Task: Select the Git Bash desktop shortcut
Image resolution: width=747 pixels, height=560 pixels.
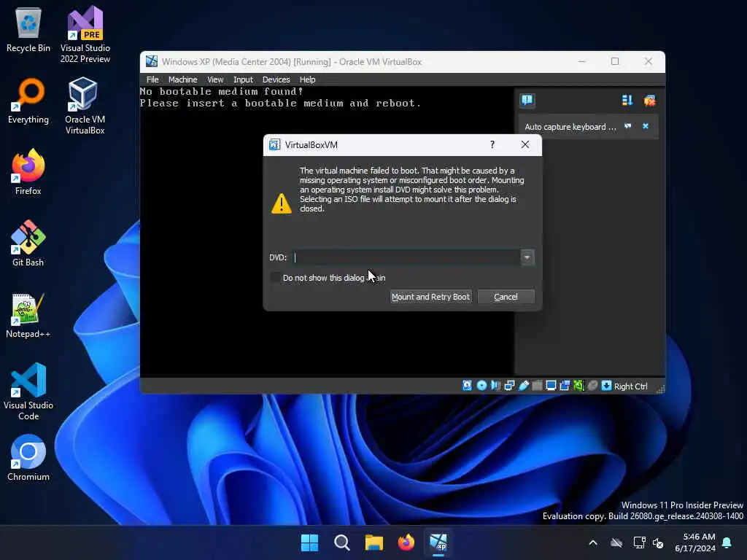Action: [x=28, y=244]
